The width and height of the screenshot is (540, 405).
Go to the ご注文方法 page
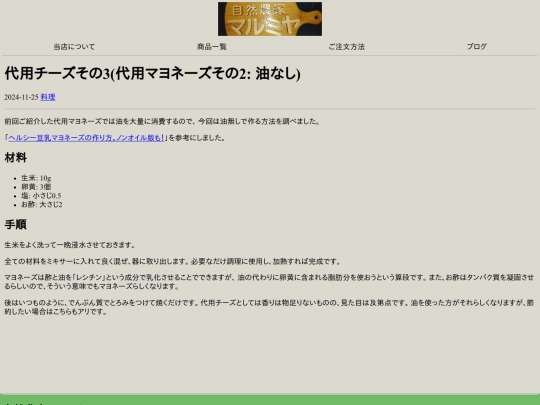[346, 46]
